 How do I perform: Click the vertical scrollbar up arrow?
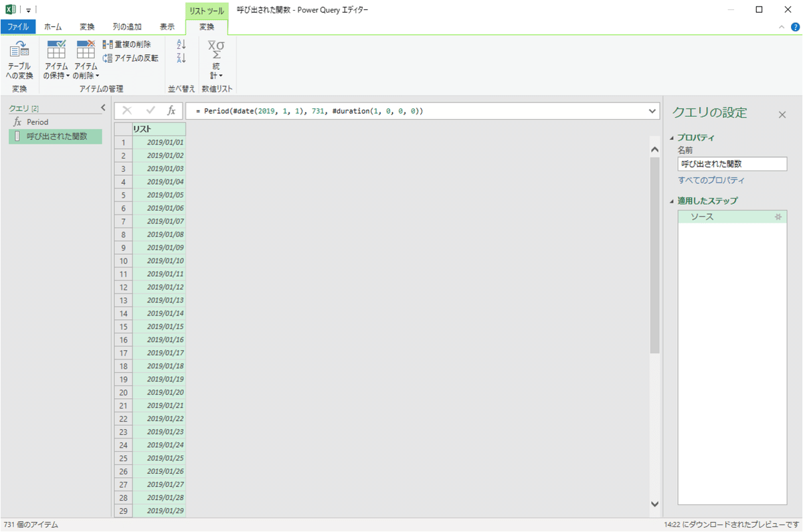pos(654,151)
